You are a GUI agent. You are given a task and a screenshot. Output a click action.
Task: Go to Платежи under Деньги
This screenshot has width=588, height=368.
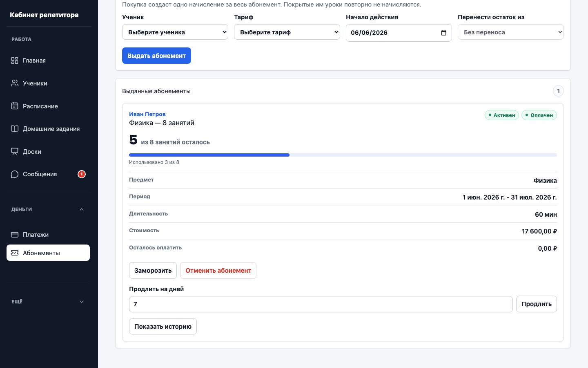pos(48,235)
